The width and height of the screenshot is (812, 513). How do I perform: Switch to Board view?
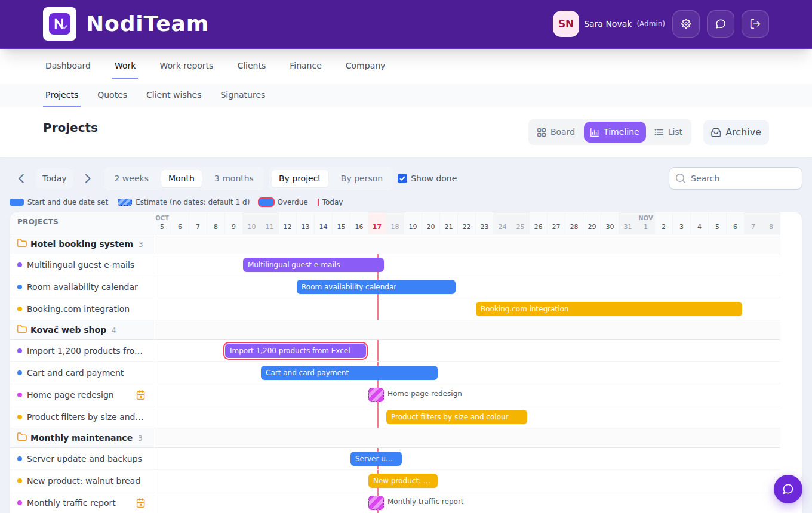click(556, 132)
